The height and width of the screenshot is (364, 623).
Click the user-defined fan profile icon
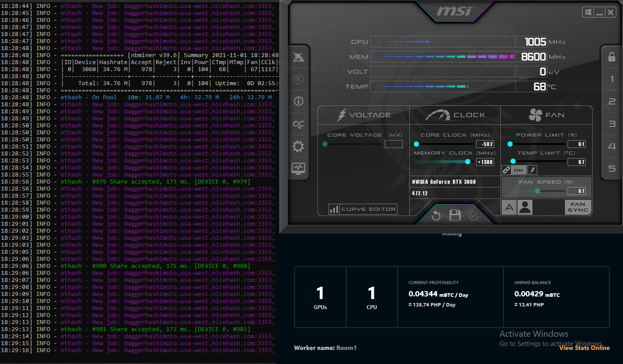point(525,207)
